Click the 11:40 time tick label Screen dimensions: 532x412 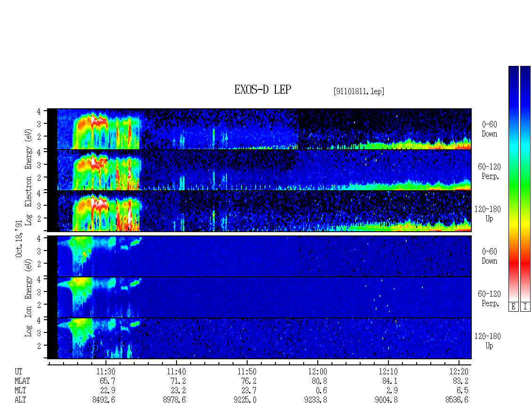click(x=177, y=372)
